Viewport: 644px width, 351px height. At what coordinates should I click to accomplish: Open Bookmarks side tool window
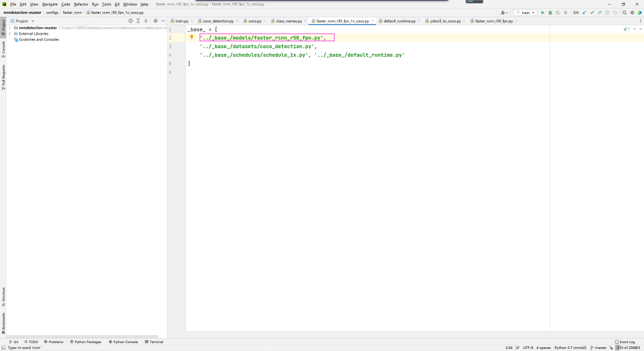click(3, 323)
